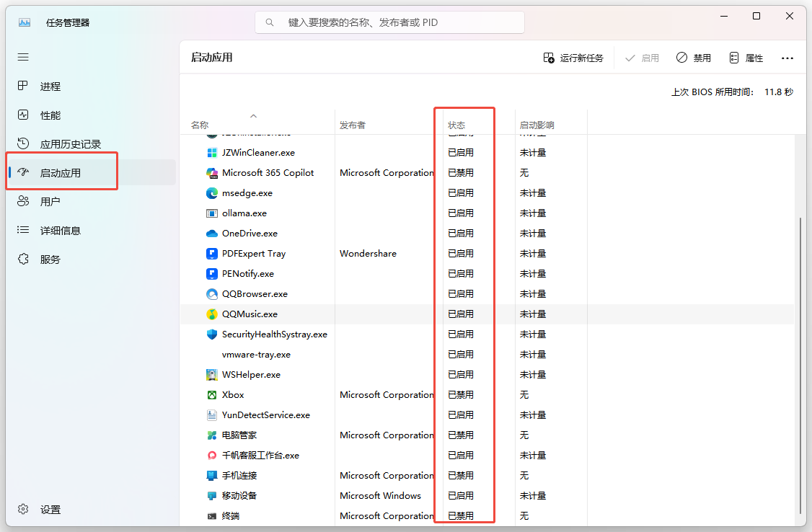This screenshot has height=532, width=812.
Task: Click the PDFExpert Tray icon
Action: [212, 254]
